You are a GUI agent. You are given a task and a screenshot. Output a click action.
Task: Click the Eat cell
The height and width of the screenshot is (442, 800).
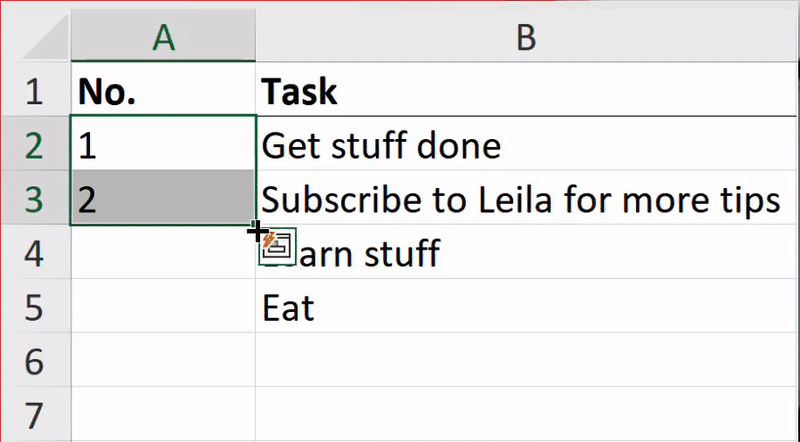(526, 307)
